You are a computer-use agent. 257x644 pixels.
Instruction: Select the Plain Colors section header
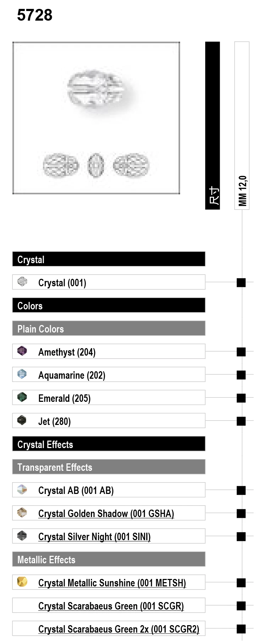click(x=109, y=328)
